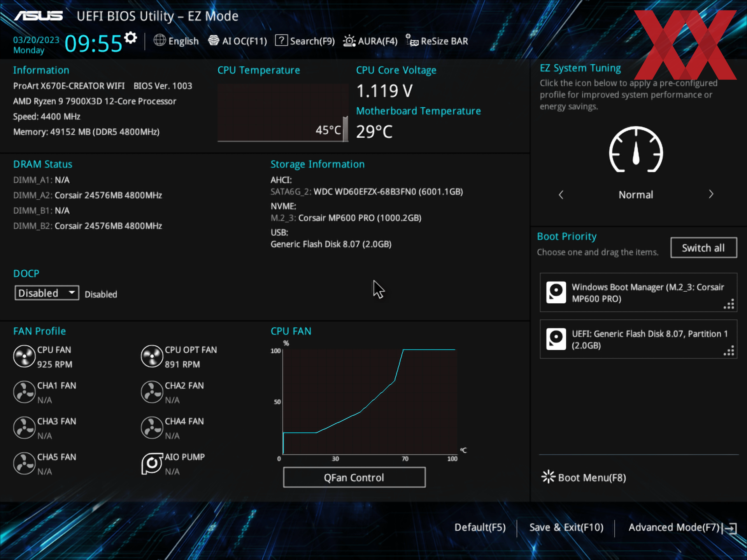Click the Generic Flash Disk USB entry
The width and height of the screenshot is (747, 560).
point(331,244)
